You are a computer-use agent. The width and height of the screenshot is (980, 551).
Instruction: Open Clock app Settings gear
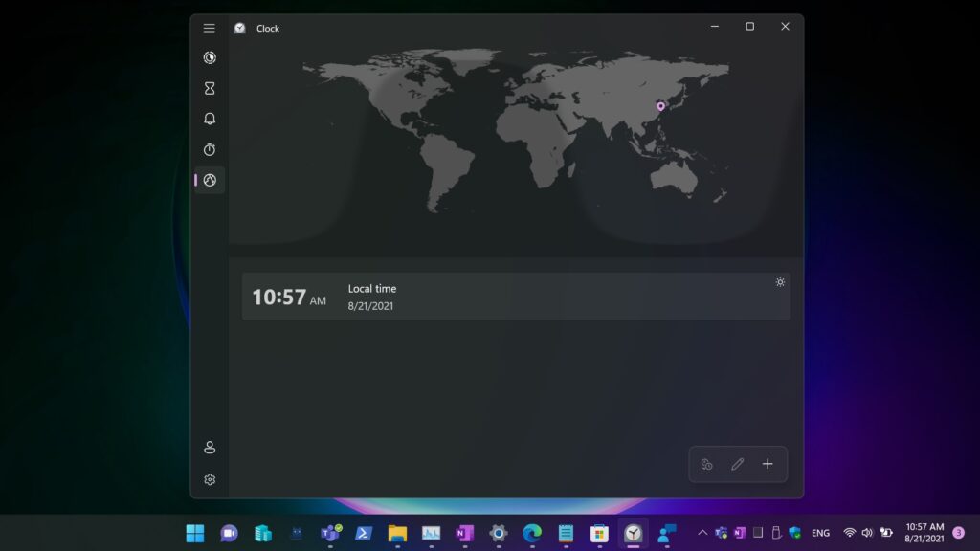[210, 479]
